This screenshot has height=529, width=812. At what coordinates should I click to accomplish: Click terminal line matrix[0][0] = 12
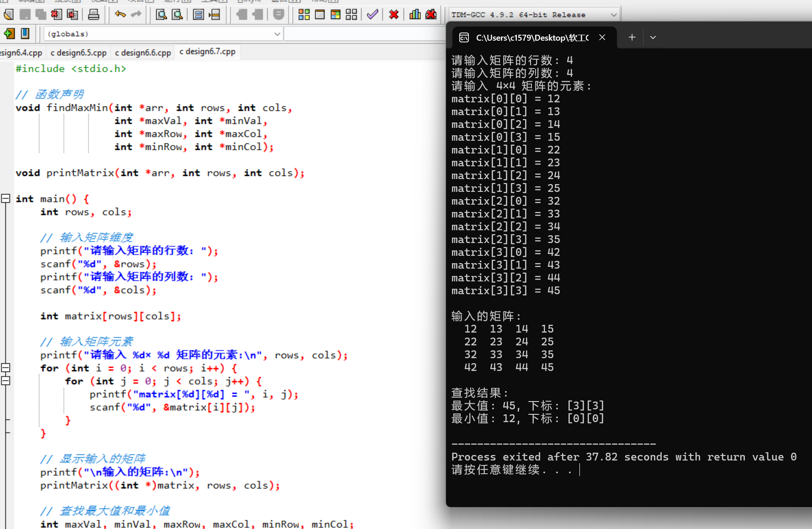(x=506, y=99)
